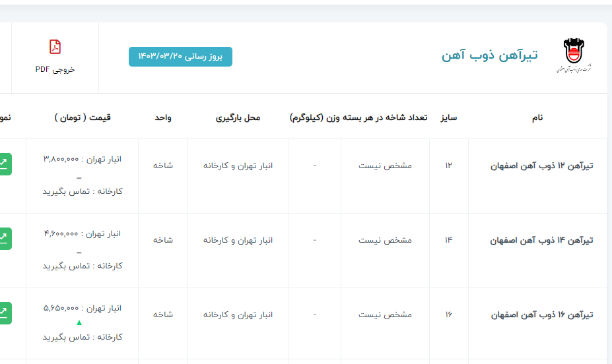Click the بروز رسانی ۱۴۰۳/۰۳/۲۰ badge
This screenshot has width=612, height=364.
click(180, 57)
